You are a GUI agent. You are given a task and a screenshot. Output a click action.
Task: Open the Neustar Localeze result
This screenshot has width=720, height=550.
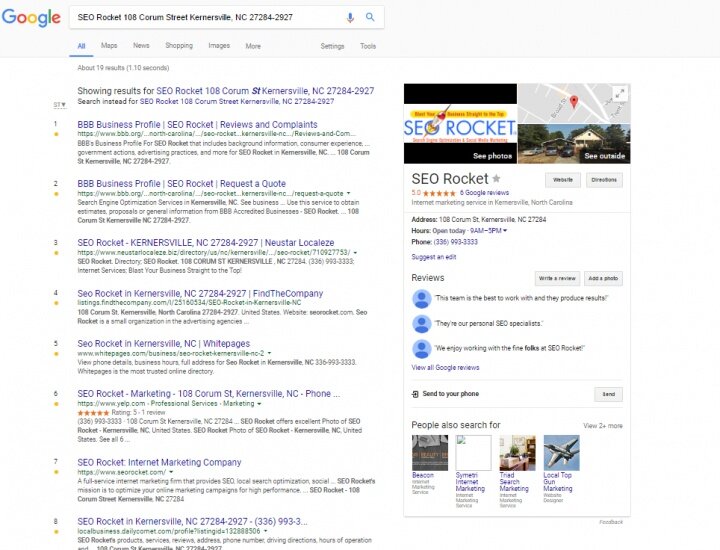pos(206,243)
